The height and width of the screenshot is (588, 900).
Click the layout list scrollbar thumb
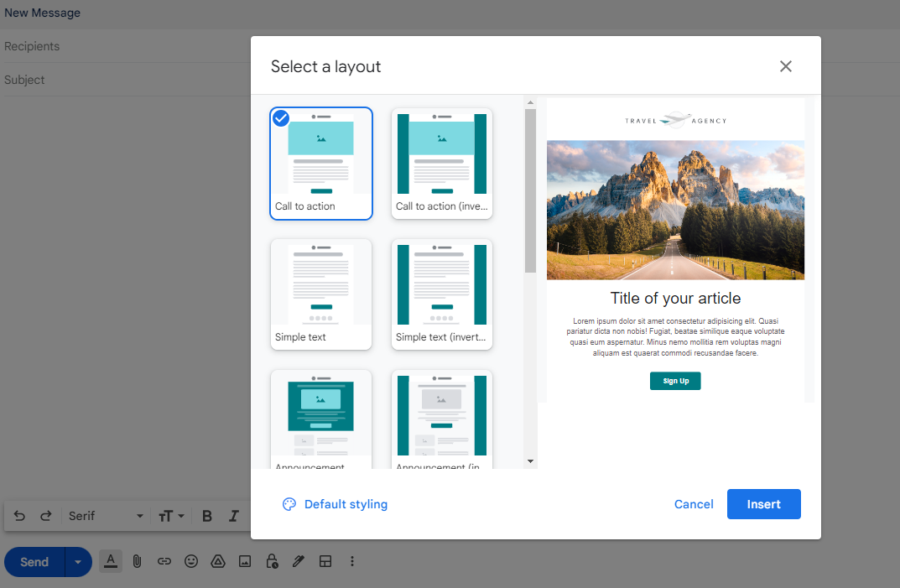tap(530, 190)
